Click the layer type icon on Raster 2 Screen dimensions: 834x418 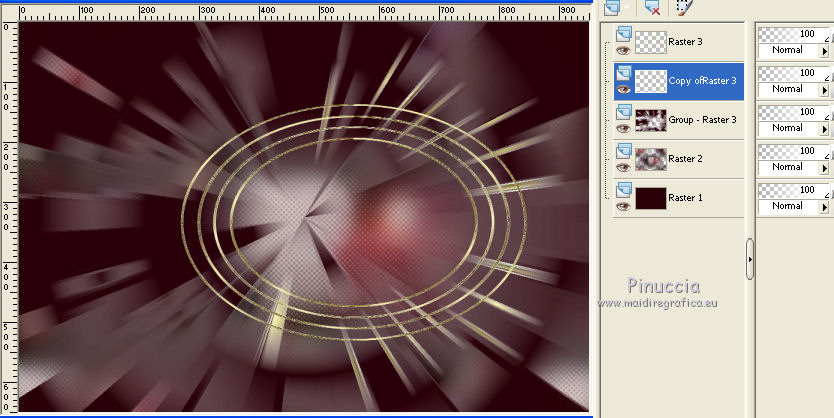[623, 152]
